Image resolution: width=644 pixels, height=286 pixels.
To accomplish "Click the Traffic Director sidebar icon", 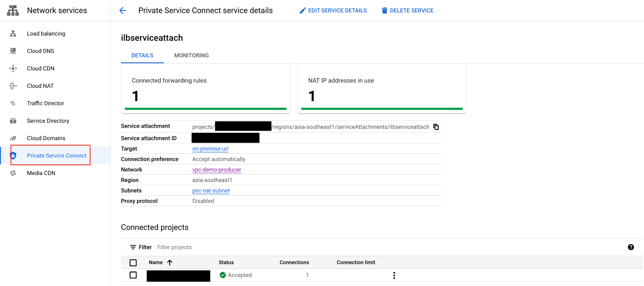I will tap(13, 103).
